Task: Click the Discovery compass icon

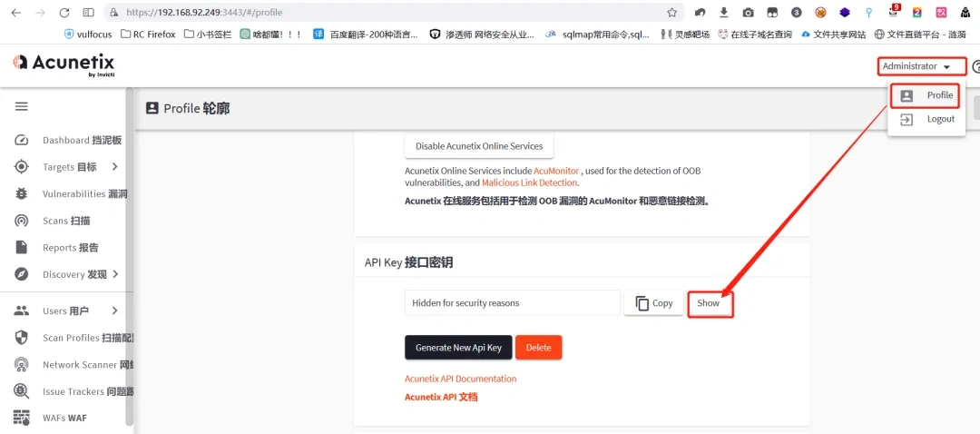Action: [x=21, y=274]
